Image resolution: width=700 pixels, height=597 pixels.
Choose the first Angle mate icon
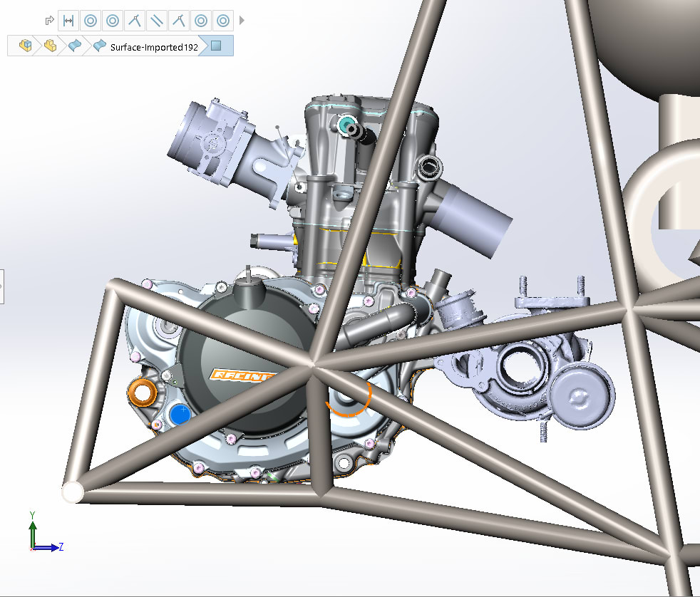pos(135,21)
